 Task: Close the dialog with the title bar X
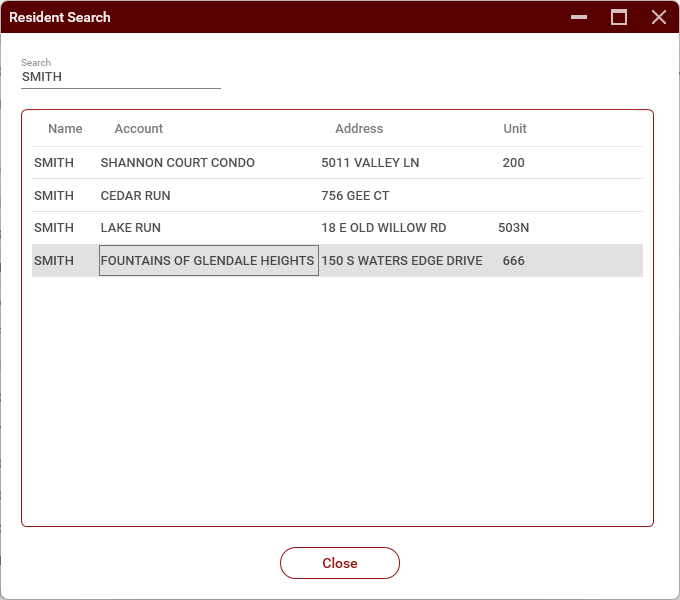point(658,17)
